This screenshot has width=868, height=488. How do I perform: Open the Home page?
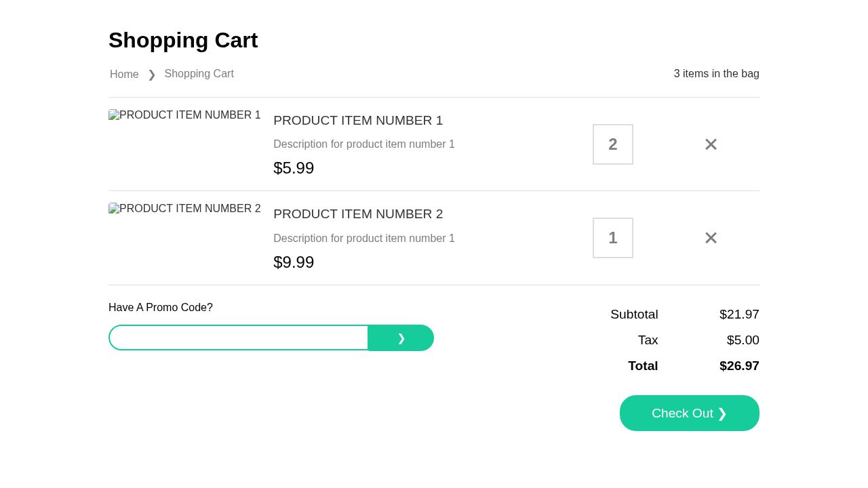[x=124, y=75]
